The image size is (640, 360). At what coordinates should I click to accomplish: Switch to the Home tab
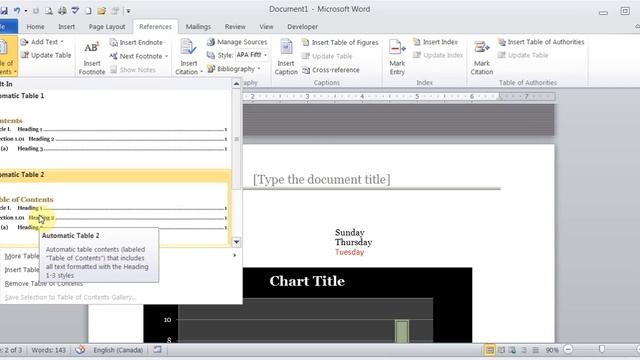(35, 27)
